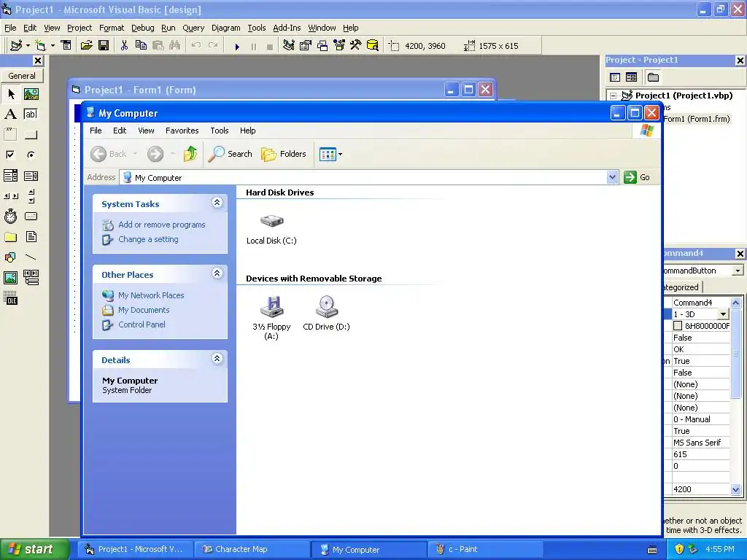Screen dimensions: 747x560
Task: Save the project with the disk icon
Action: [x=104, y=46]
